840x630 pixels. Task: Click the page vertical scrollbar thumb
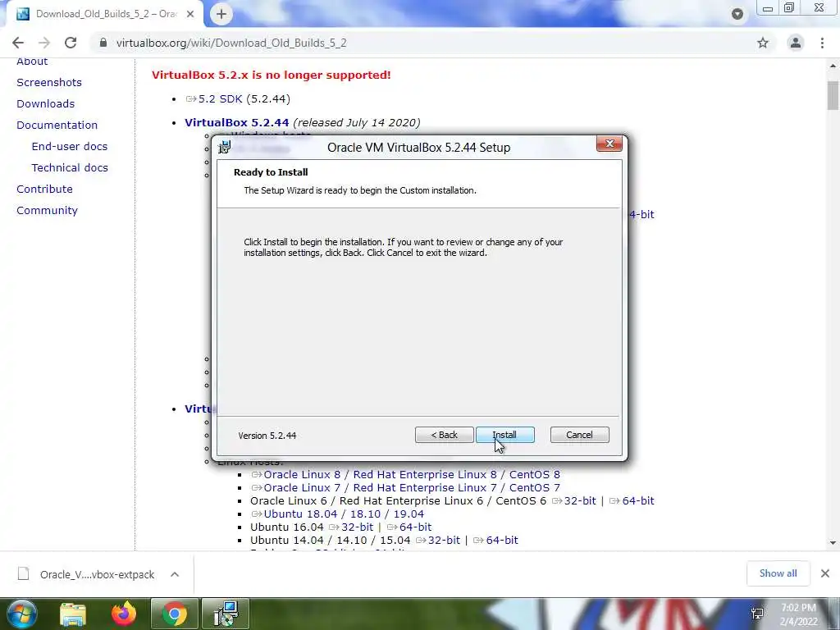(833, 95)
